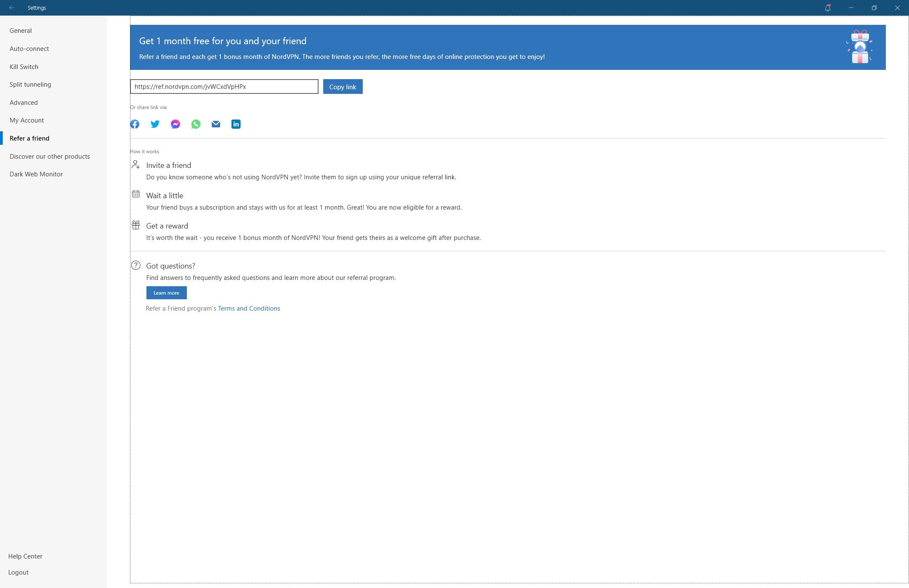Open Dark Web Monitor settings
The width and height of the screenshot is (909, 588).
click(36, 174)
